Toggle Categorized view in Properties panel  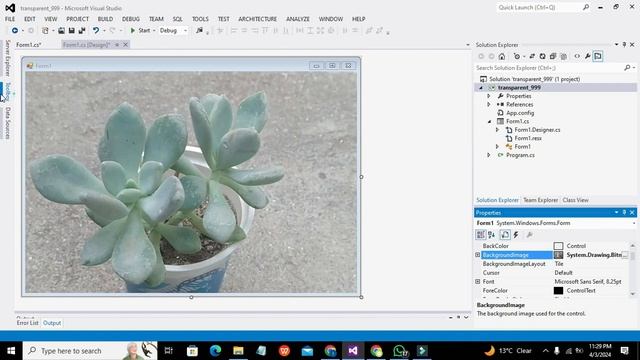click(481, 235)
